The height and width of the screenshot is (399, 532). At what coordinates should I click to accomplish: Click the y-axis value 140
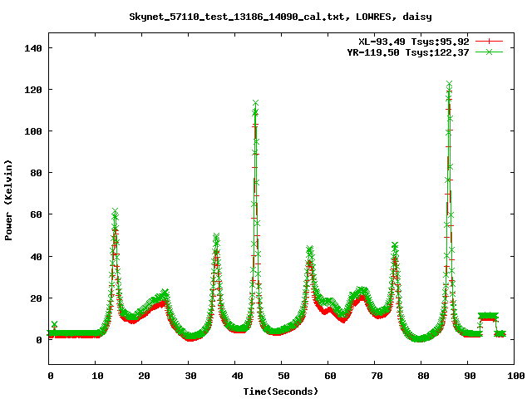click(33, 48)
